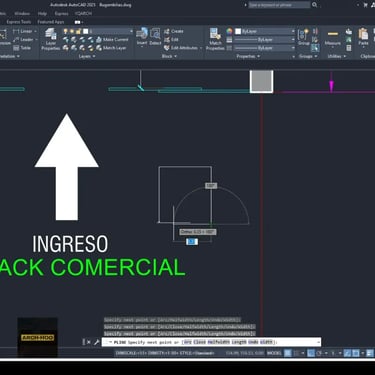Click the Edit block icon
Screen dimensions: 375x375
(x=167, y=40)
